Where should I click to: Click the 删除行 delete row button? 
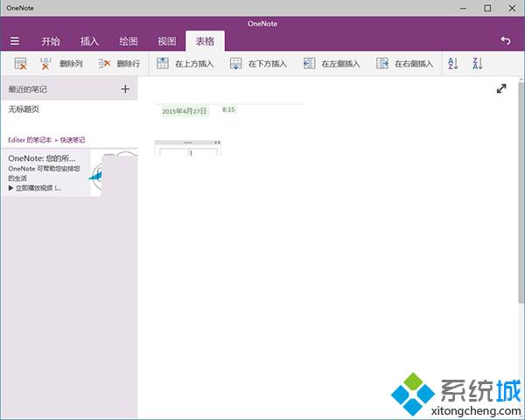[x=119, y=63]
